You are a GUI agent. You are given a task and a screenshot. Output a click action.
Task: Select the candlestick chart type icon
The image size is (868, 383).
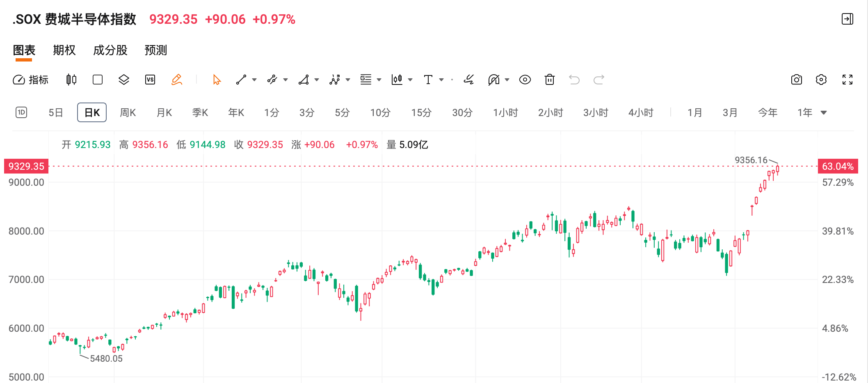(71, 80)
